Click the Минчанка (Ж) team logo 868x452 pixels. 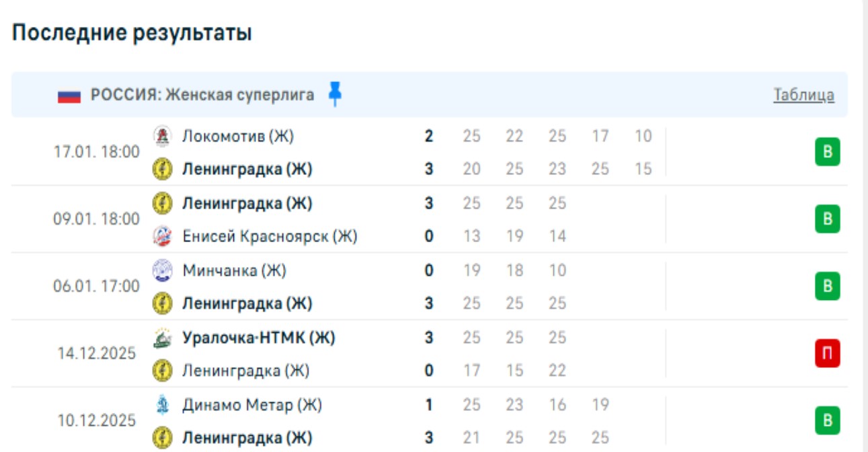point(162,270)
